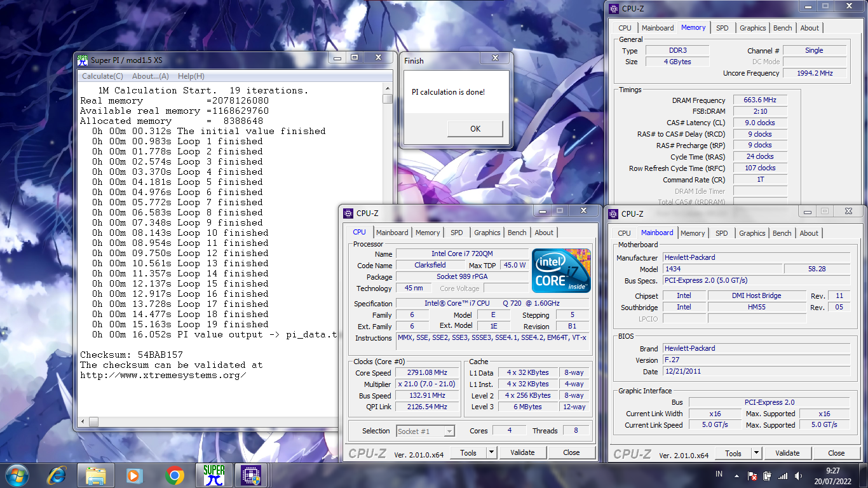Screen dimensions: 868x488
Task: Click Super PI horizontal scrollbar thumb
Action: [x=93, y=421]
